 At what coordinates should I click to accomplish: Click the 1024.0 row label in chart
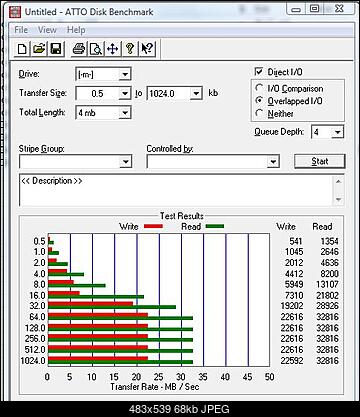[33, 361]
